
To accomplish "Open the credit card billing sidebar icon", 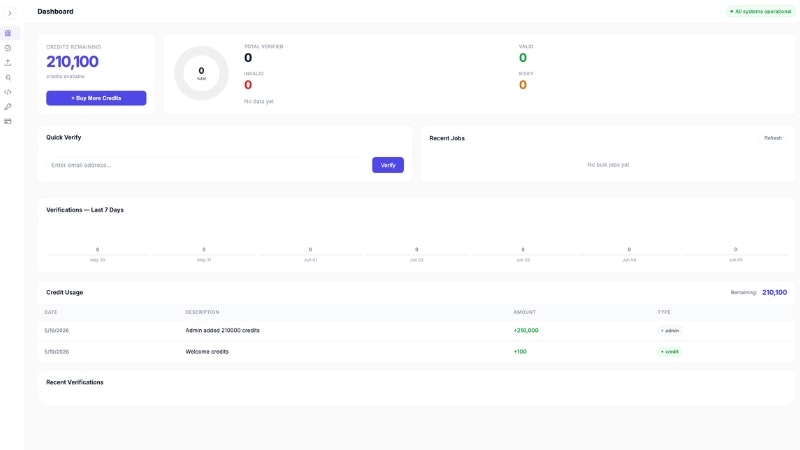I will [8, 121].
